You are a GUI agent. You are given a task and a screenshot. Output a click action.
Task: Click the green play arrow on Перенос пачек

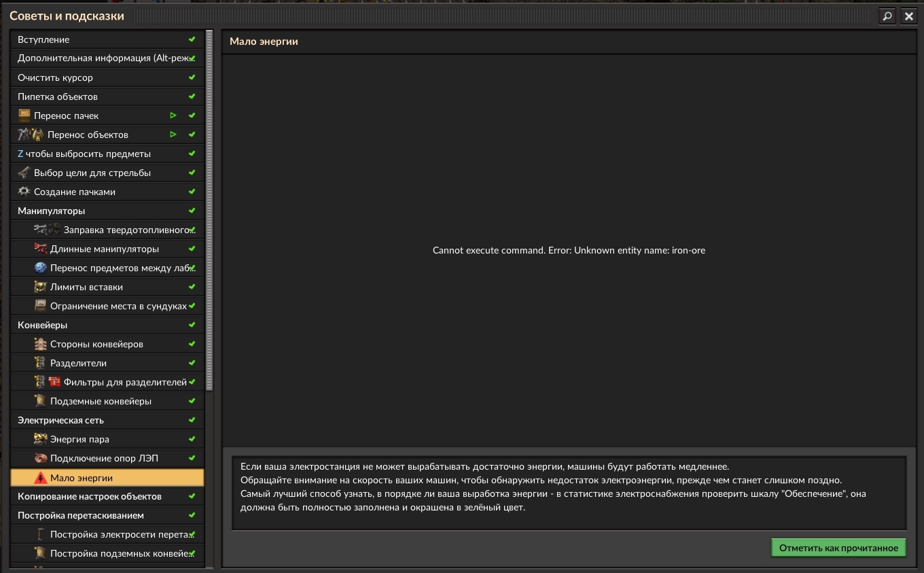point(173,116)
